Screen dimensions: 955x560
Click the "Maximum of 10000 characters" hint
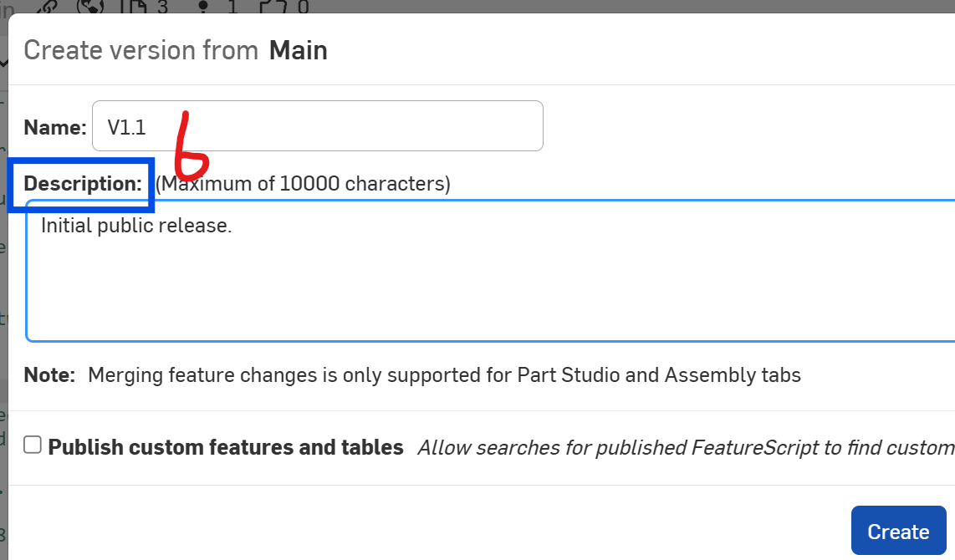(x=303, y=184)
